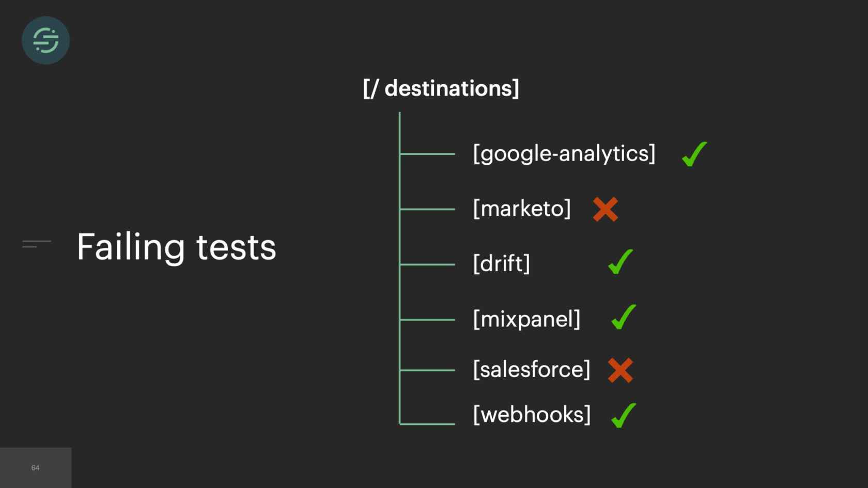Click the green checkmark beside google-analytics
This screenshot has width=868, height=488.
pyautogui.click(x=694, y=154)
